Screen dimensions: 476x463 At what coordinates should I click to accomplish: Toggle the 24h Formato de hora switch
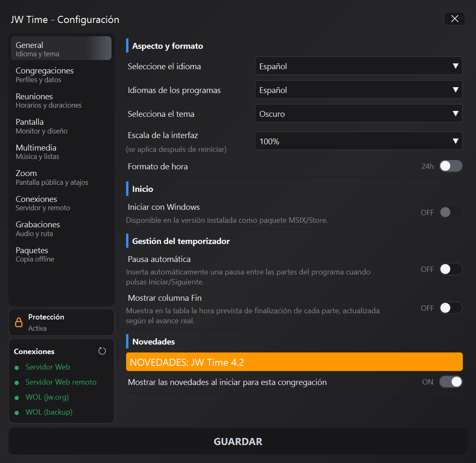tap(451, 166)
